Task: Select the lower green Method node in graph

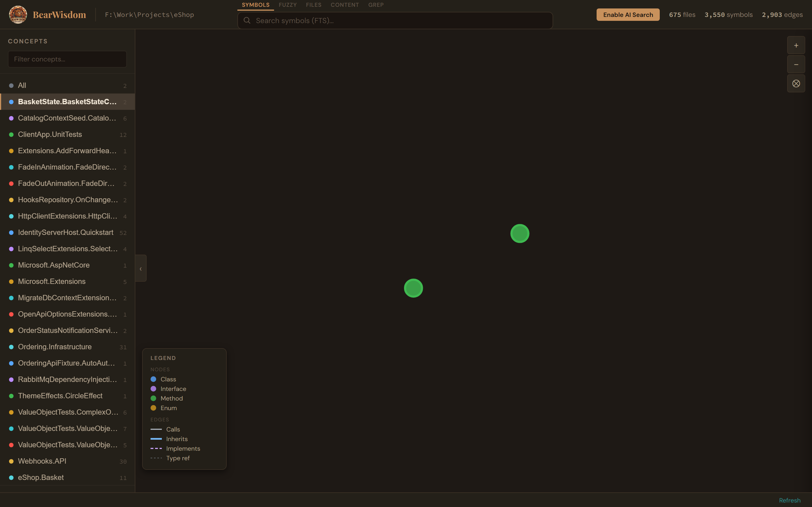Action: pos(413,288)
